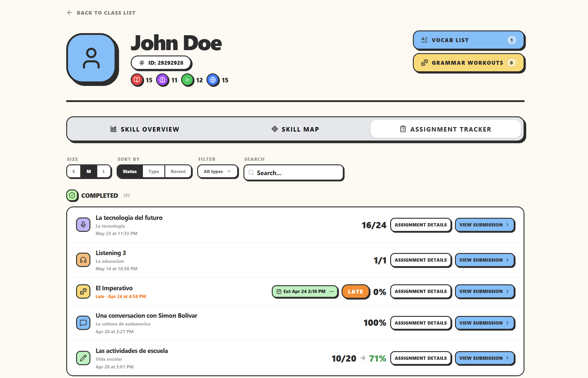
Task: Select size L
Action: point(104,172)
